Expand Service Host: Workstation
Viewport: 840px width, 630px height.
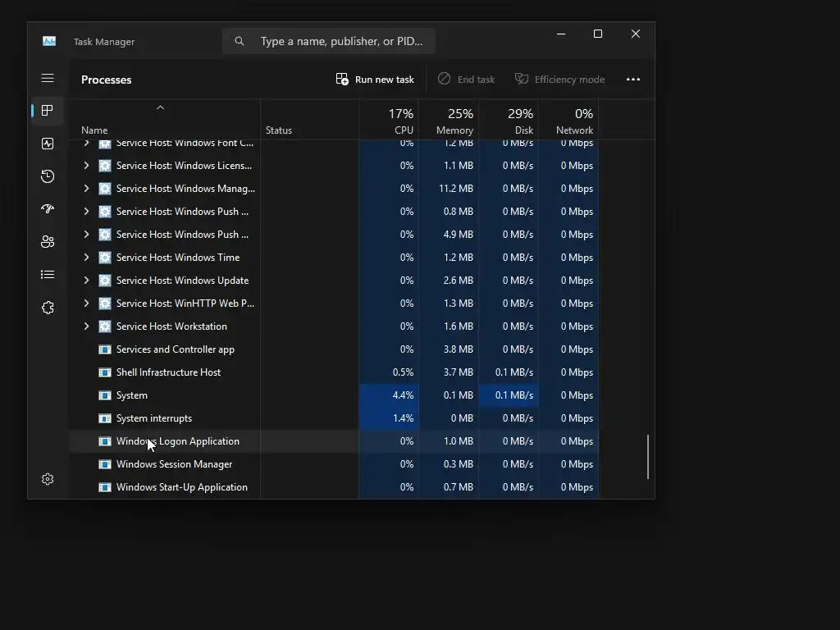(x=86, y=326)
